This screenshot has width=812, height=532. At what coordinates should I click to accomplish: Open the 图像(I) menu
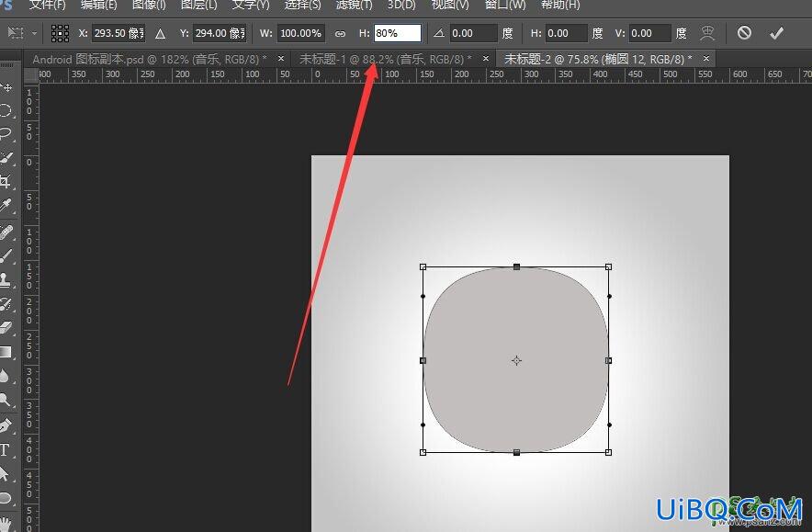pos(149,5)
